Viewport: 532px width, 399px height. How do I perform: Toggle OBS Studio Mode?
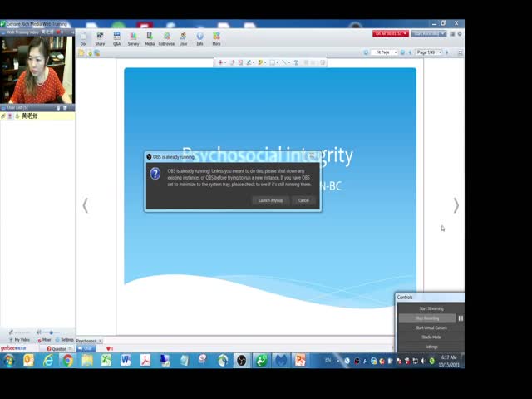tap(431, 337)
